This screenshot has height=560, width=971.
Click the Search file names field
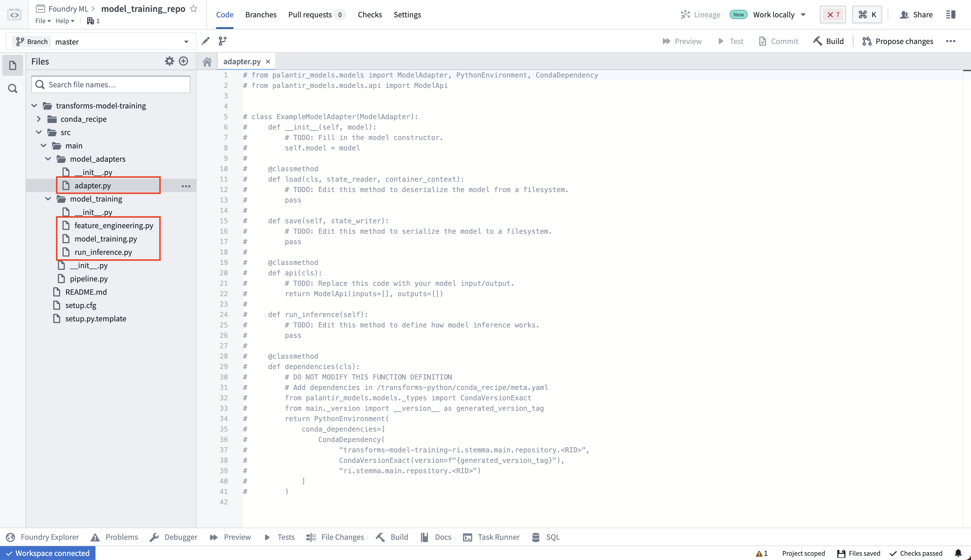click(x=111, y=85)
